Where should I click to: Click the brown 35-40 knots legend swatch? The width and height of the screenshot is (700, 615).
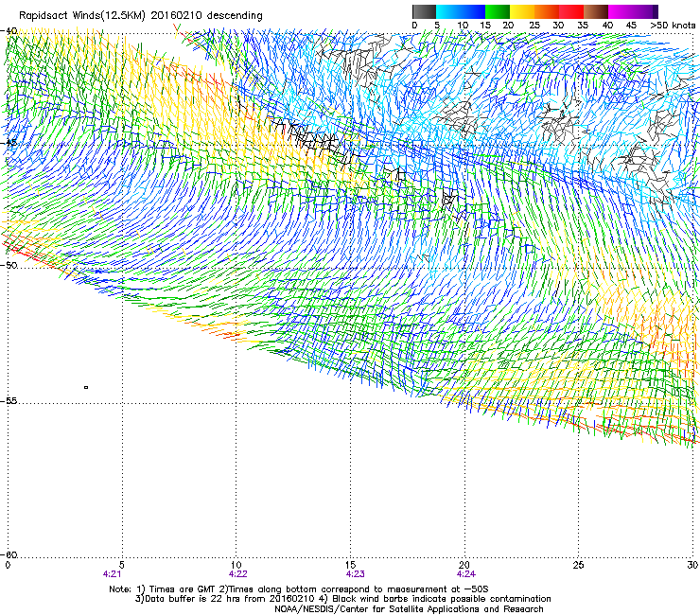point(596,11)
